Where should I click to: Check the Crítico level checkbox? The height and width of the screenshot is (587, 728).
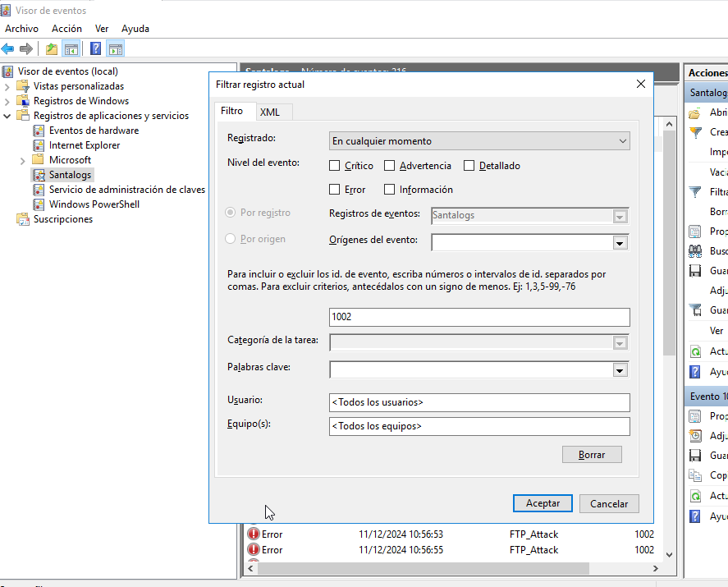334,166
